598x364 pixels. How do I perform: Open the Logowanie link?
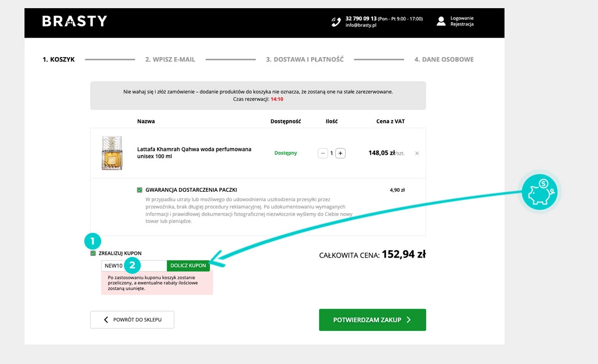coord(462,18)
